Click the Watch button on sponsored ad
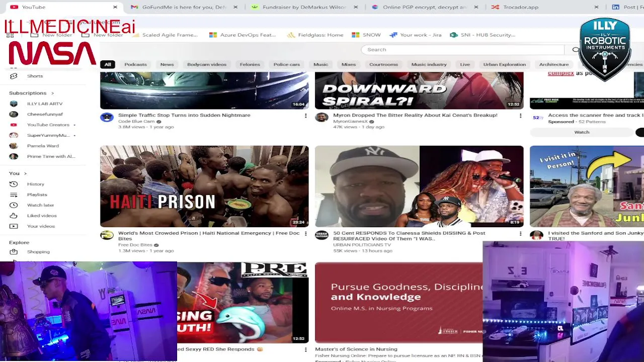644x362 pixels. click(582, 132)
